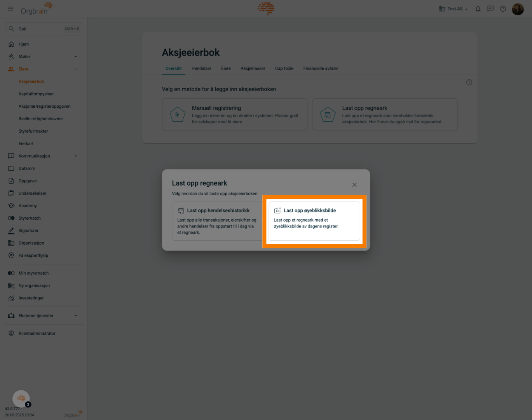Image resolution: width=532 pixels, height=420 pixels.
Task: Click the Oppgaver checklist icon
Action: [11, 181]
